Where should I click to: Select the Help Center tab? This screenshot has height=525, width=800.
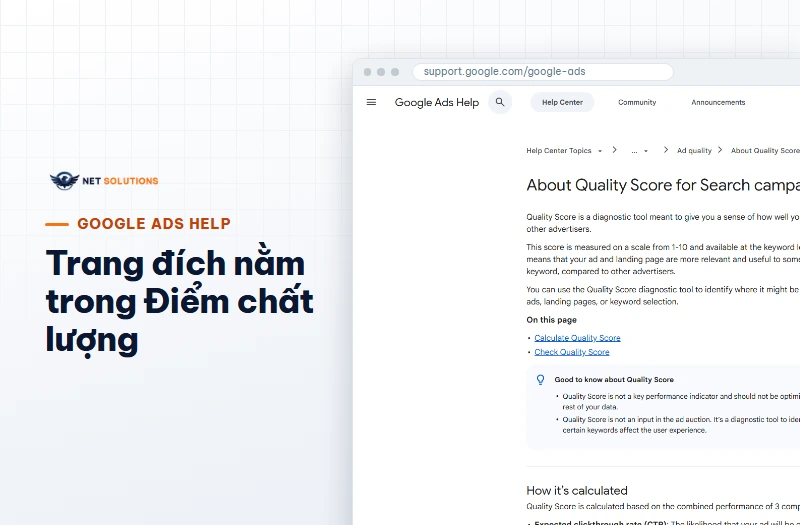(x=562, y=102)
